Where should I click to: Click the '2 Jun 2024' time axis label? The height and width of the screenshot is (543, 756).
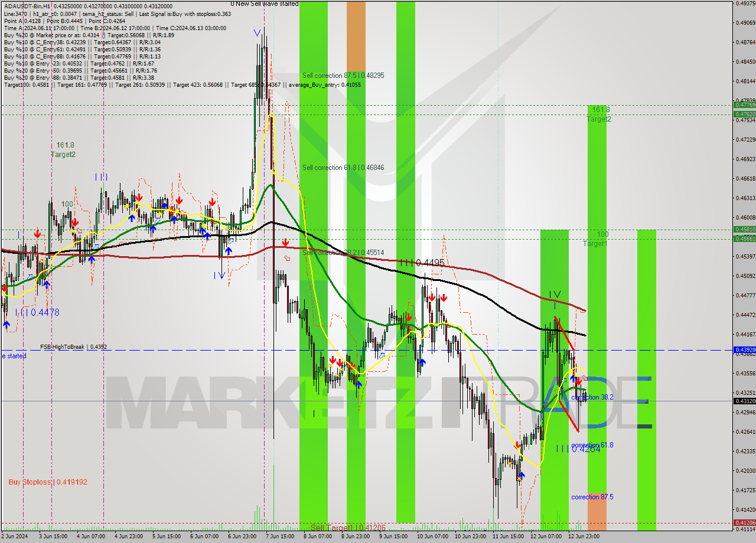point(15,536)
